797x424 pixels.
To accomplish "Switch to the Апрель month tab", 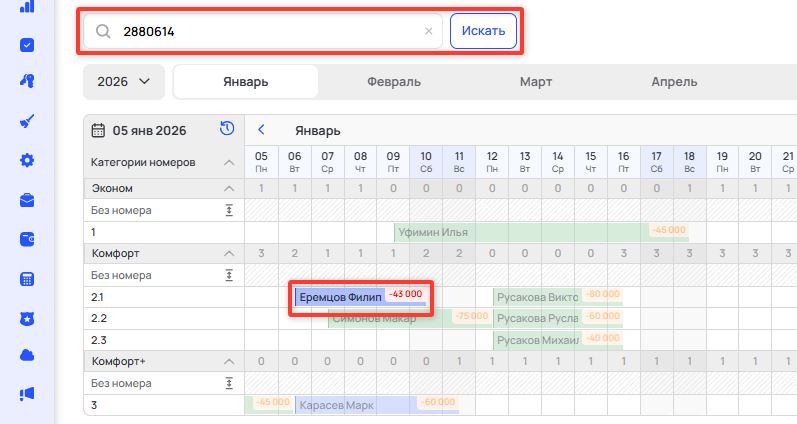I will pos(674,82).
